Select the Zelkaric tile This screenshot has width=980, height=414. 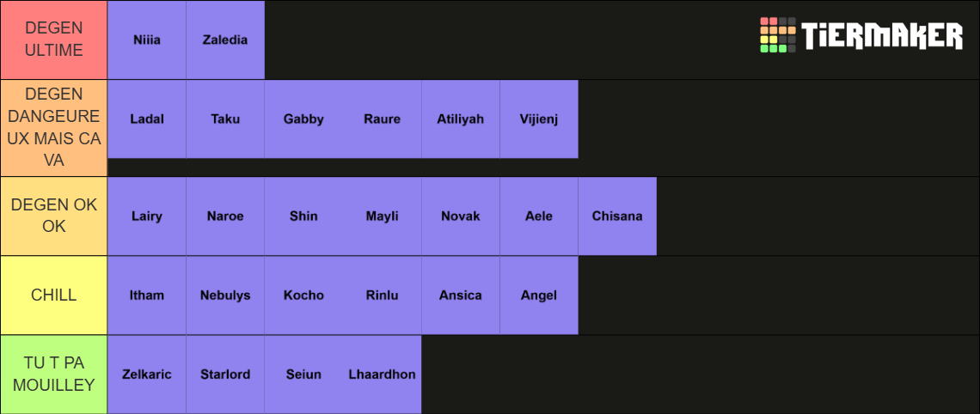(x=147, y=374)
